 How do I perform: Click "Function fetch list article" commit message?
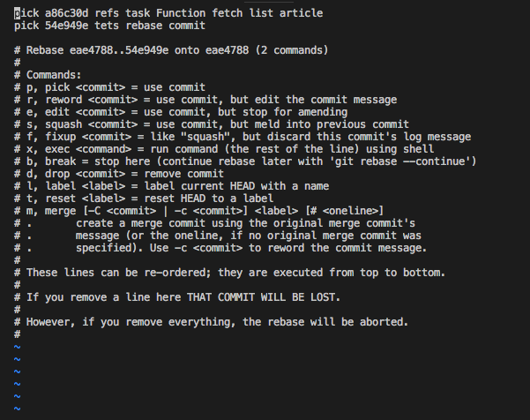[x=243, y=13]
